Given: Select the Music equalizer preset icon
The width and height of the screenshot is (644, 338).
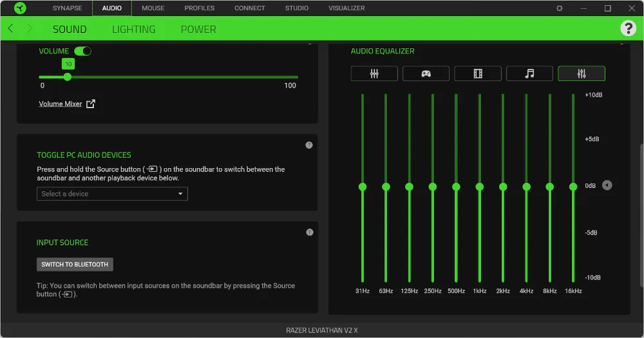Looking at the screenshot, I should tap(529, 73).
